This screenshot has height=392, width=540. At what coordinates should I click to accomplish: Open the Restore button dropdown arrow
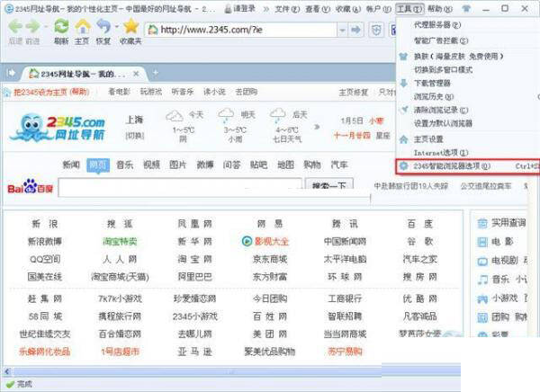pyautogui.click(x=116, y=26)
